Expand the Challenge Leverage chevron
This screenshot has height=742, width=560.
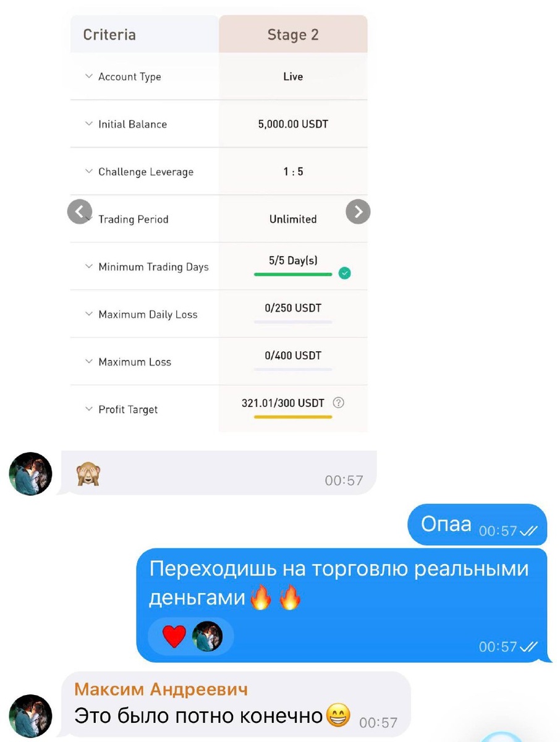point(88,171)
